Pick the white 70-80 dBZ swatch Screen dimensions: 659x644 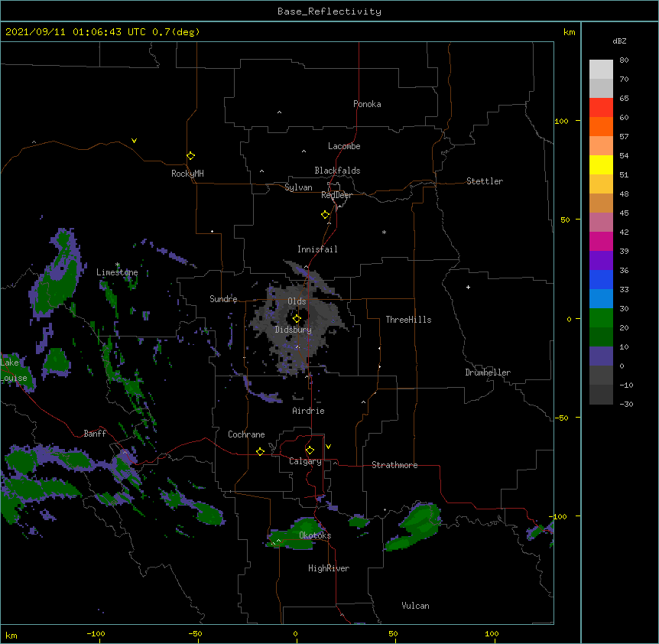click(x=601, y=70)
